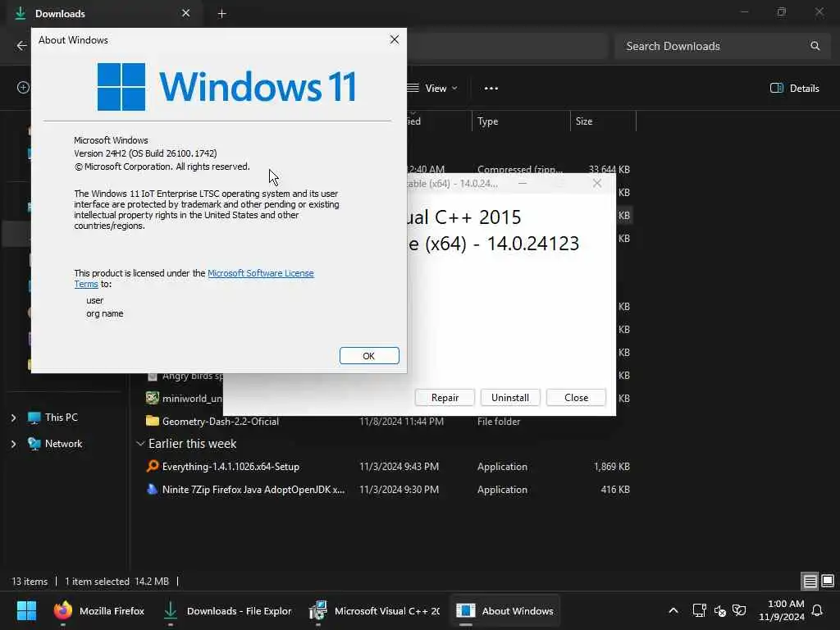Expand the This PC tree node
The width and height of the screenshot is (840, 630).
click(x=13, y=418)
